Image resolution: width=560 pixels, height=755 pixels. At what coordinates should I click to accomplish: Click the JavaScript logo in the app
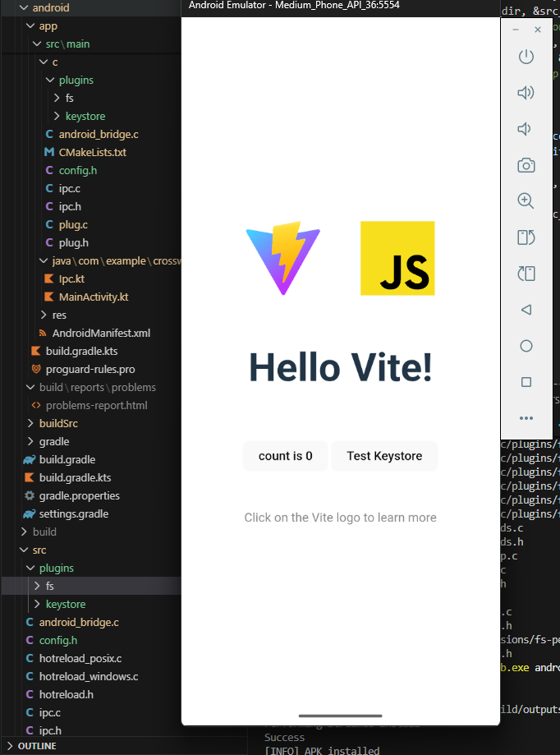pyautogui.click(x=397, y=258)
